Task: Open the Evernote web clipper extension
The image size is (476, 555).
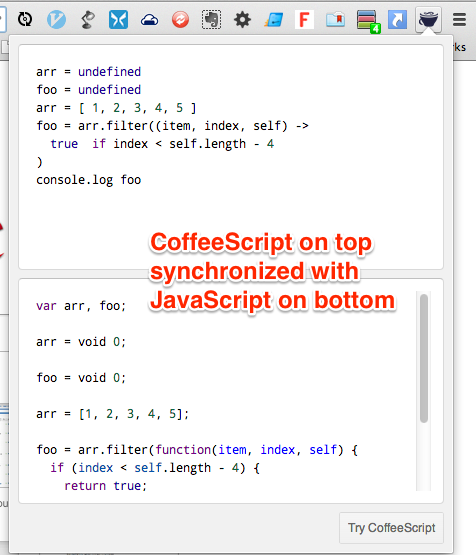Action: click(x=211, y=19)
